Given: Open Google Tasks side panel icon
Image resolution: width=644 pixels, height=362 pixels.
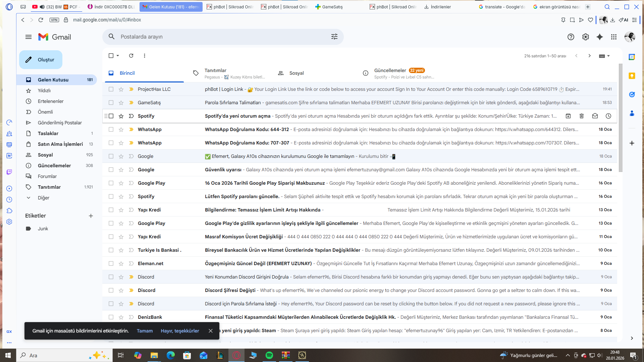Looking at the screenshot, I should (632, 95).
